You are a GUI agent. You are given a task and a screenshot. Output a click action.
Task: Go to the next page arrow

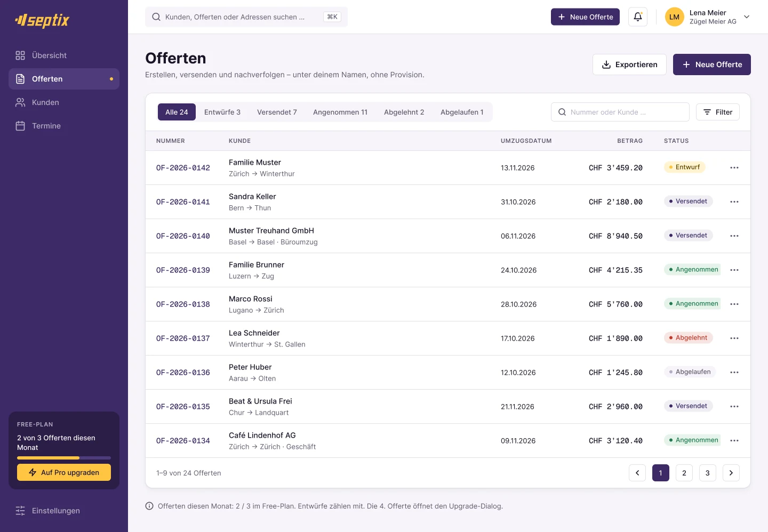(x=731, y=473)
